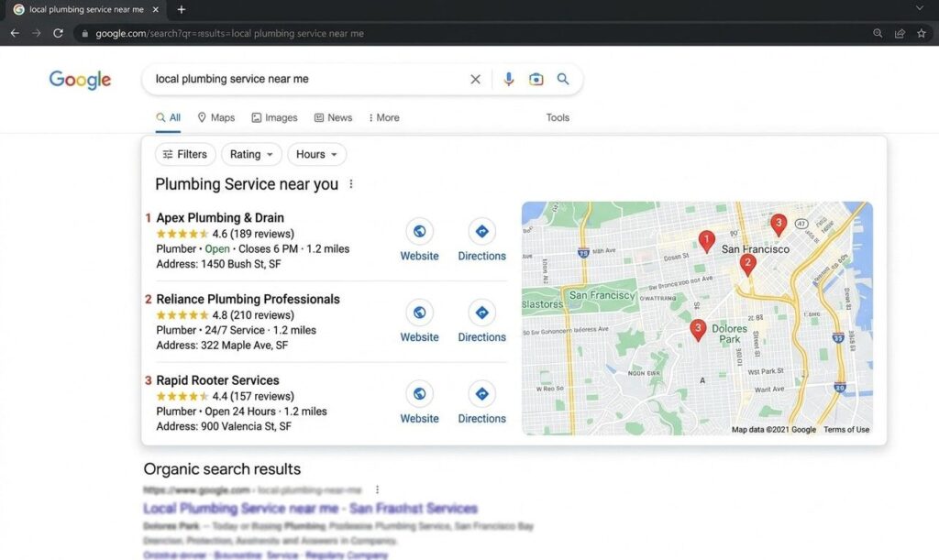The width and height of the screenshot is (939, 560).
Task: Click 'Address: 322 Maple Ave, SF' text
Action: tap(222, 346)
